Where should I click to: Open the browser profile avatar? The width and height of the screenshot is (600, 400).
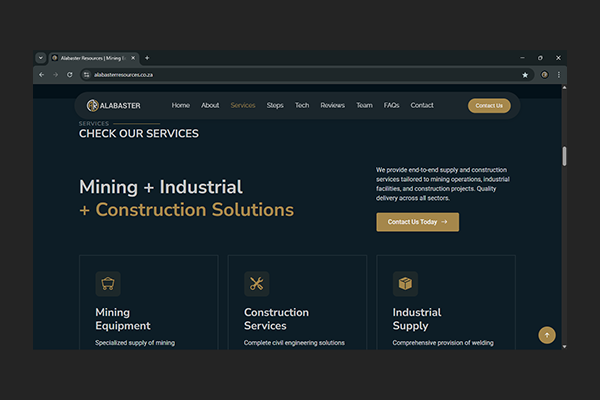(544, 75)
